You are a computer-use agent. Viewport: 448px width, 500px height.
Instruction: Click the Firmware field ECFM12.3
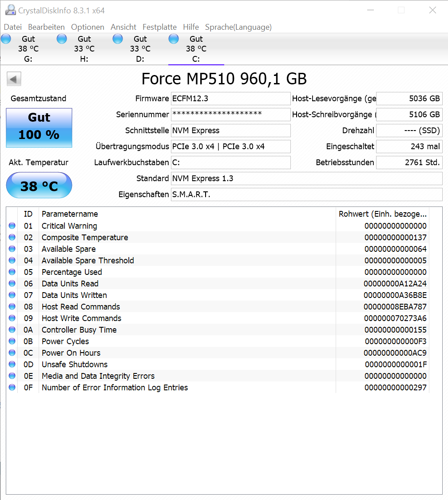(230, 99)
